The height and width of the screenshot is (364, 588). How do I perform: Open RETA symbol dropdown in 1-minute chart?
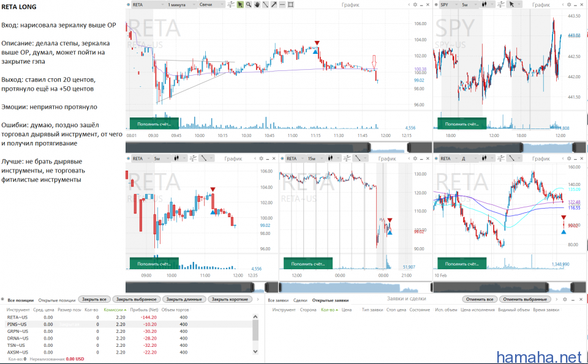tap(148, 4)
